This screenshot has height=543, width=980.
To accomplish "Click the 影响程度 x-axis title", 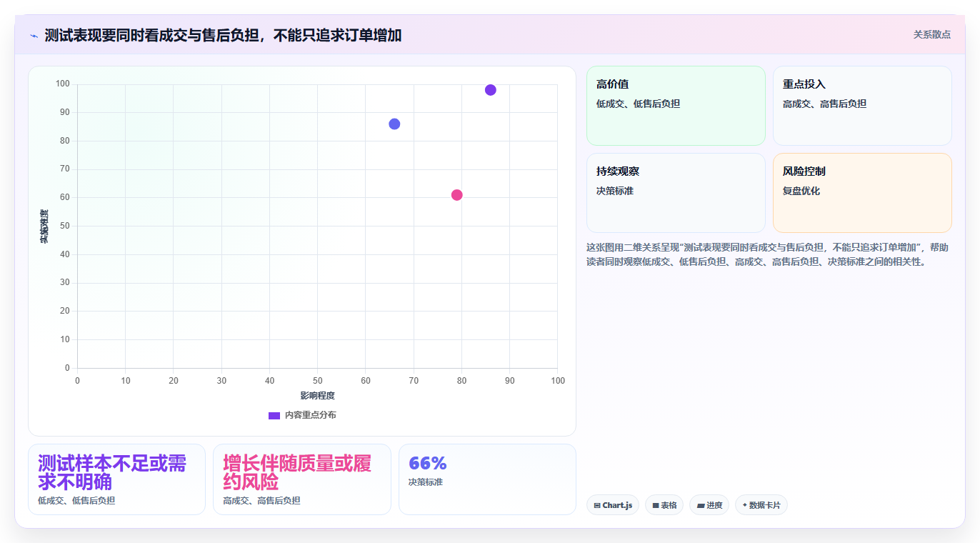I will pos(317,396).
